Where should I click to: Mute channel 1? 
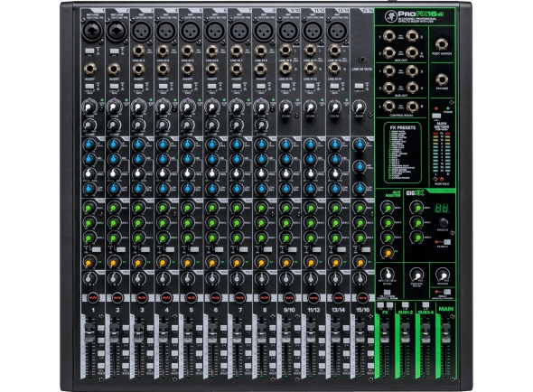[92, 297]
